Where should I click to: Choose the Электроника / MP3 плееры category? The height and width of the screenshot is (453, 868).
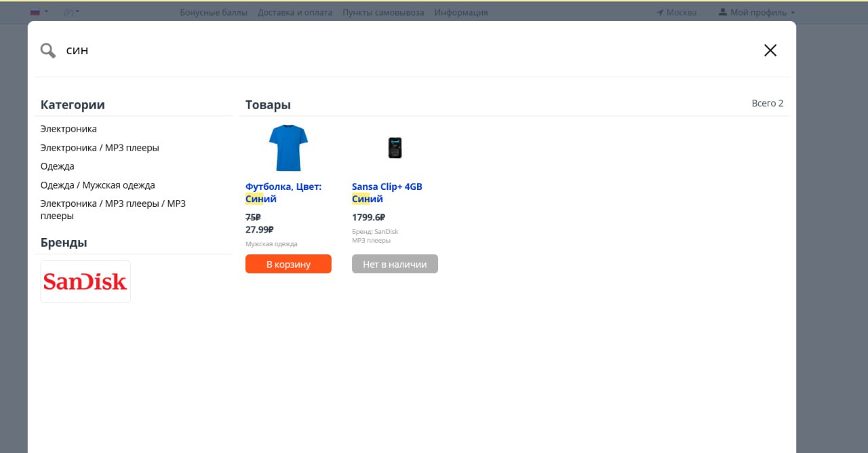tap(100, 148)
